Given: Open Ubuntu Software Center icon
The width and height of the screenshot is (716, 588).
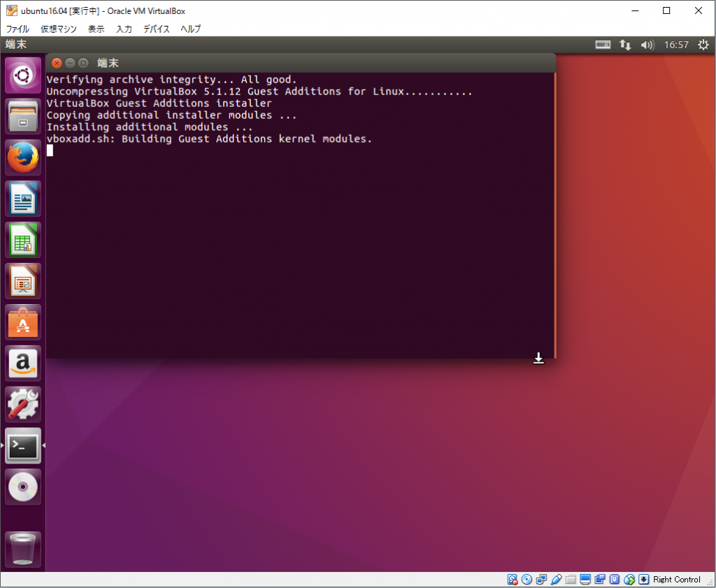Looking at the screenshot, I should coord(23,322).
